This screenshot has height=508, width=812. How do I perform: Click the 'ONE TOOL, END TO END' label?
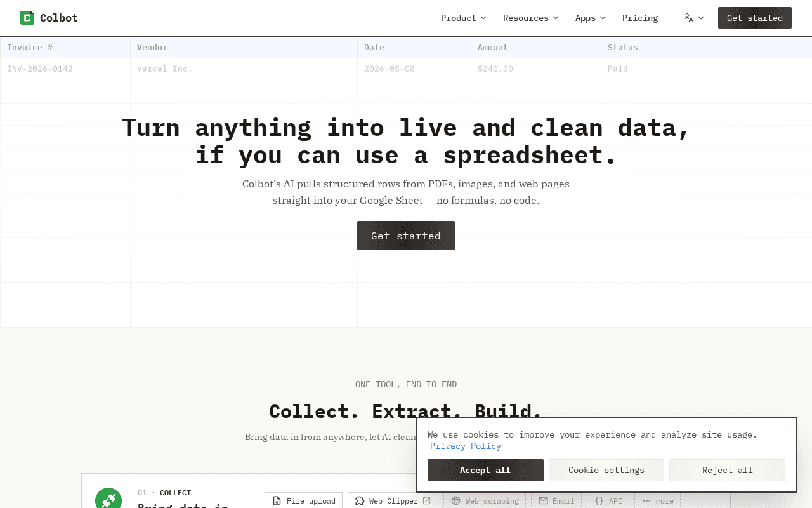coord(406,384)
